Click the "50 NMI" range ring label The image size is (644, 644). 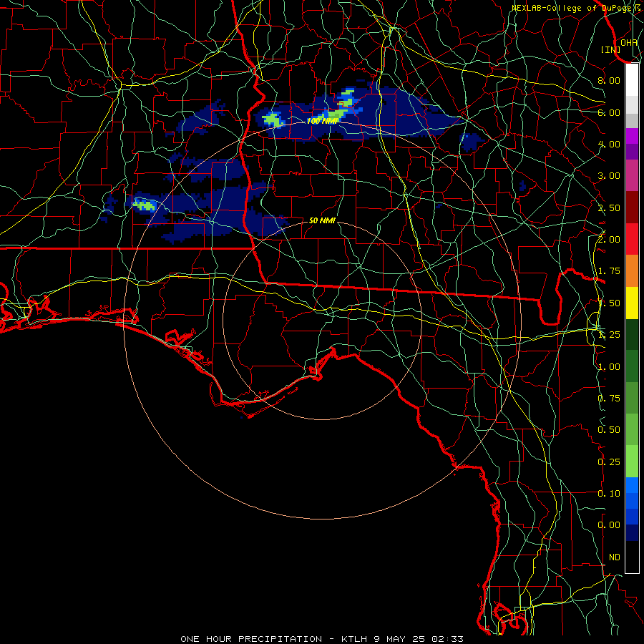tap(322, 220)
